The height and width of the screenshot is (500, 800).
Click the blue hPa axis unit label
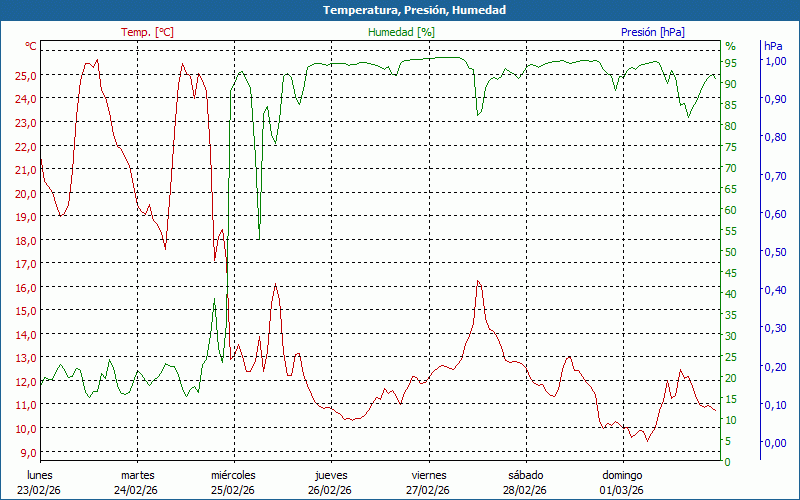773,46
